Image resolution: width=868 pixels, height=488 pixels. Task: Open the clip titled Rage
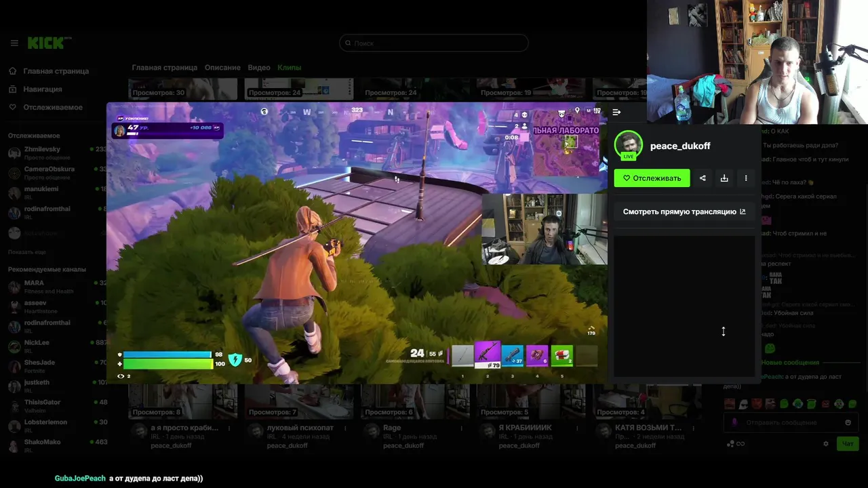392,428
